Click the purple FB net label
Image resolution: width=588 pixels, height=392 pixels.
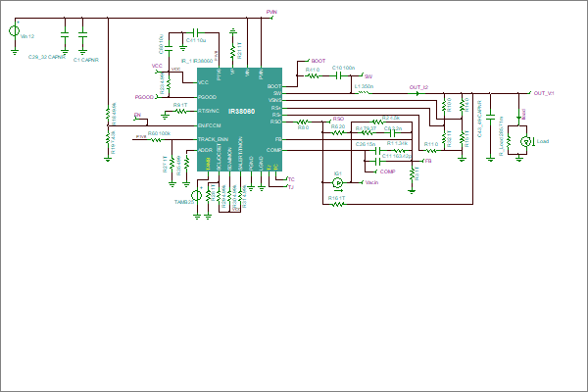(428, 161)
